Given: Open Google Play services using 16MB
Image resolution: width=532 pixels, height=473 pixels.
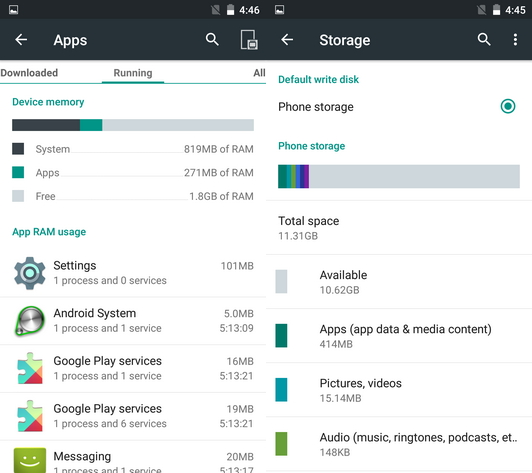Looking at the screenshot, I should tap(133, 369).
